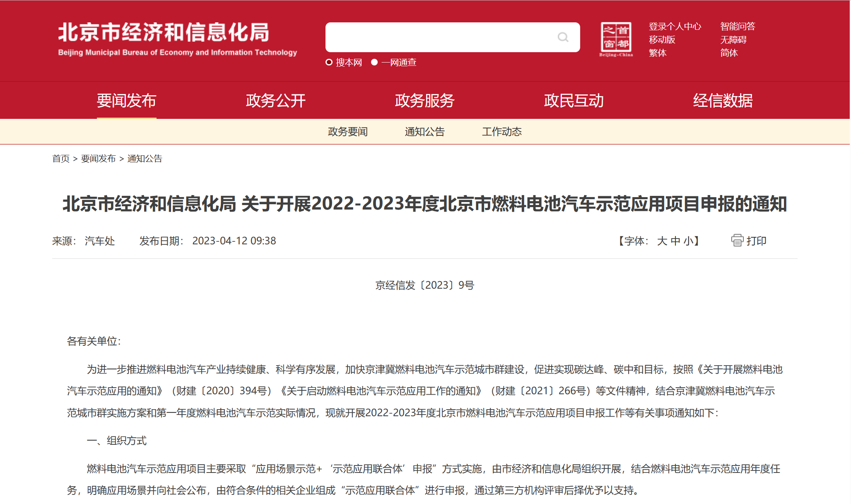This screenshot has height=504, width=851.
Task: Set font size to 大
Action: [662, 241]
